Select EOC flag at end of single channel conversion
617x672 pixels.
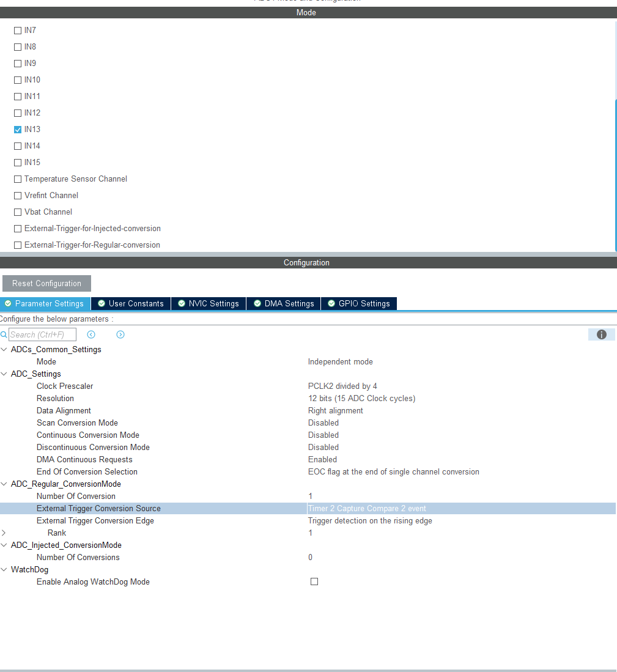393,472
